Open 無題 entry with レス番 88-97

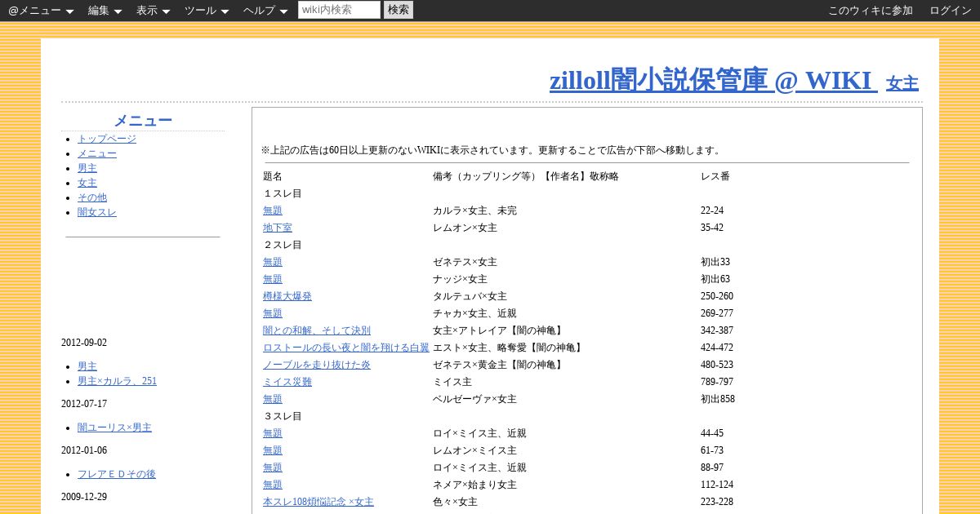click(x=273, y=467)
